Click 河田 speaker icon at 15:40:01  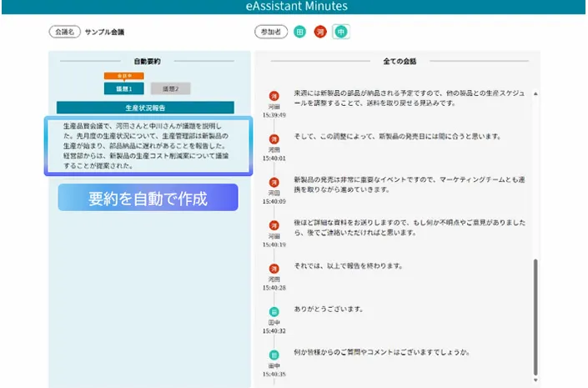coord(274,138)
